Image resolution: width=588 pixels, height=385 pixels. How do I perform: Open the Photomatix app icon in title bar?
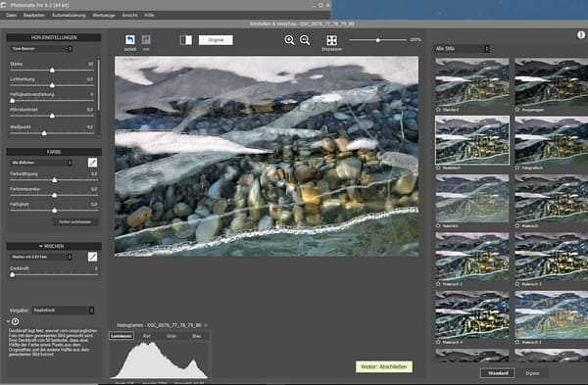point(3,5)
